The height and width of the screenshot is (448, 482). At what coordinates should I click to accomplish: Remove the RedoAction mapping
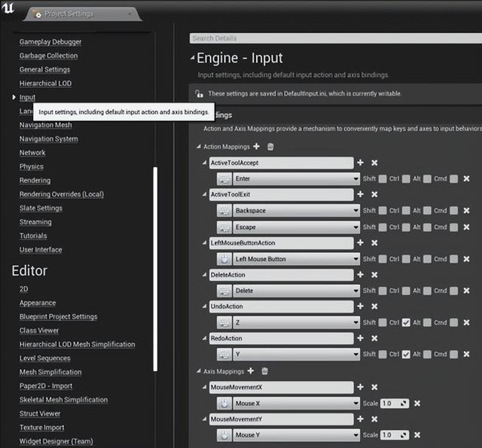coord(374,339)
